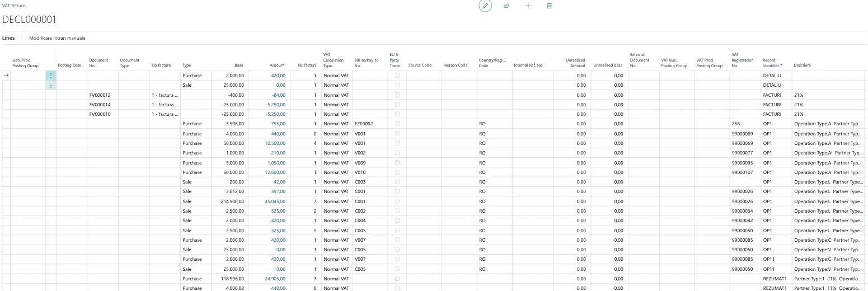This screenshot has width=868, height=291.
Task: Open the Amount column header menu
Action: (x=278, y=65)
